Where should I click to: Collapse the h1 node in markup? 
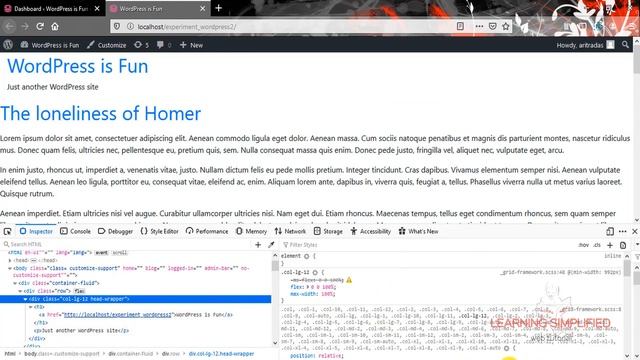[x=31, y=307]
